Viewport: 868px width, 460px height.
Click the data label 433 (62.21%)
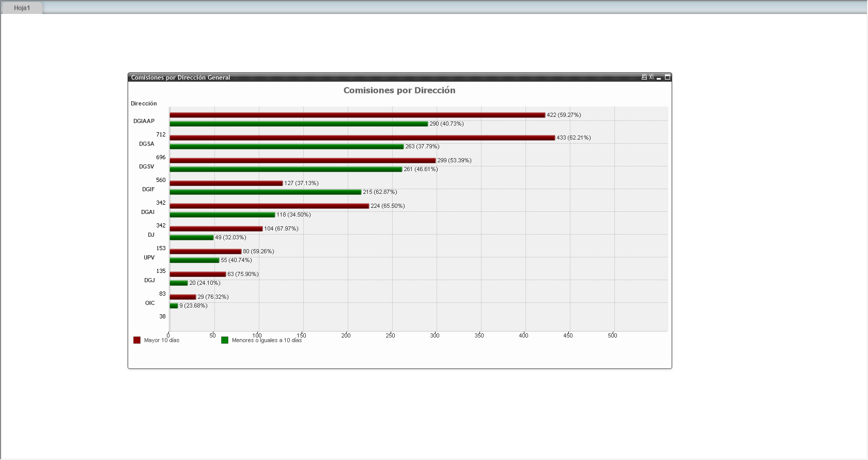coord(574,137)
